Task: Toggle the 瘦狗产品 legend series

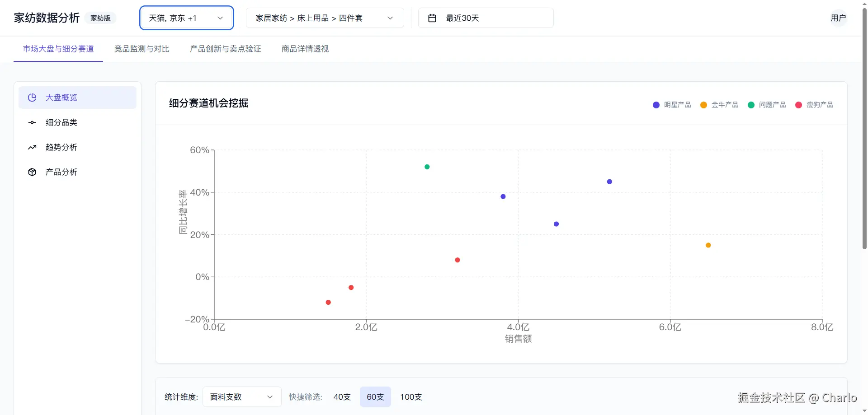Action: 814,105
